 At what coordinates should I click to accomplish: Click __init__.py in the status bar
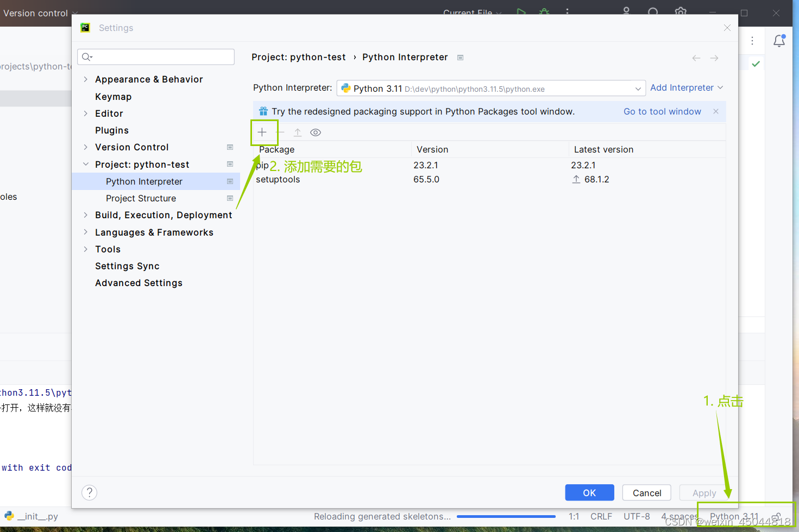[31, 516]
